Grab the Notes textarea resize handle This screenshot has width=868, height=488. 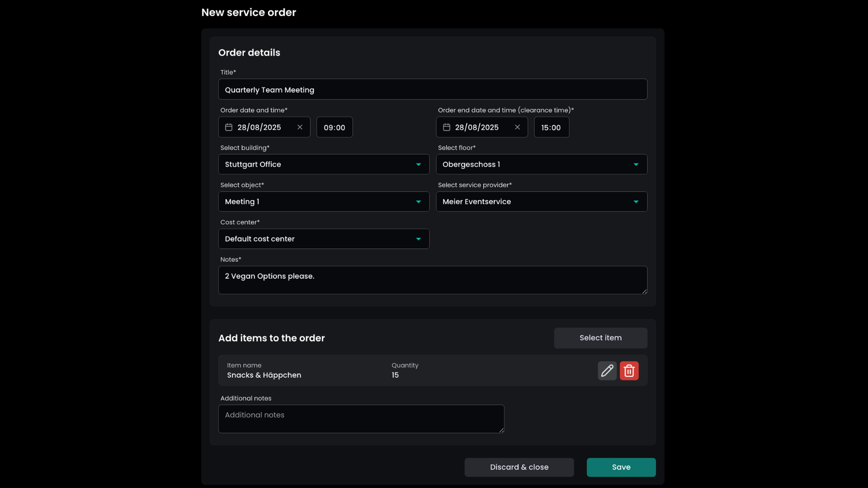(x=644, y=291)
